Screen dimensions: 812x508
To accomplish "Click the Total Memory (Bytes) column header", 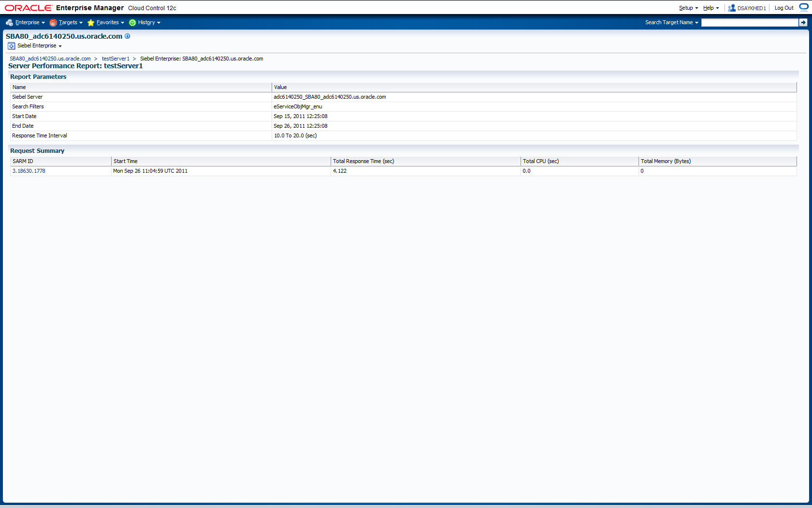I will click(x=718, y=161).
